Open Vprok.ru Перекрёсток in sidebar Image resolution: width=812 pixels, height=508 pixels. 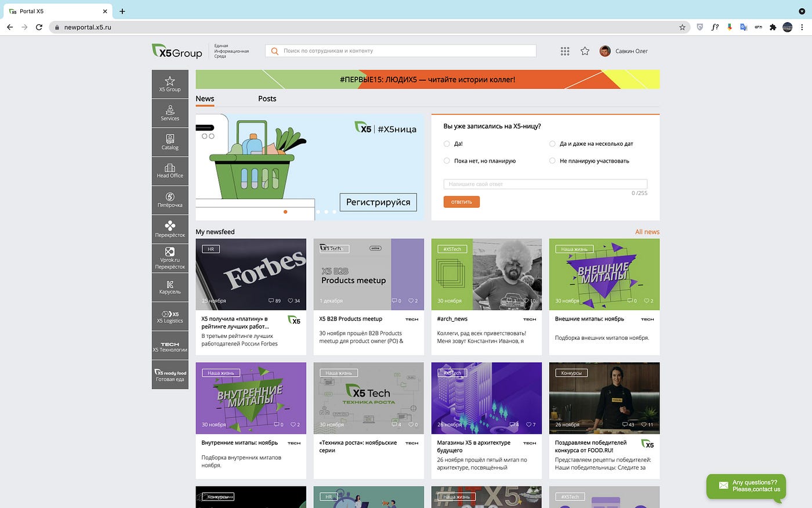tap(170, 258)
